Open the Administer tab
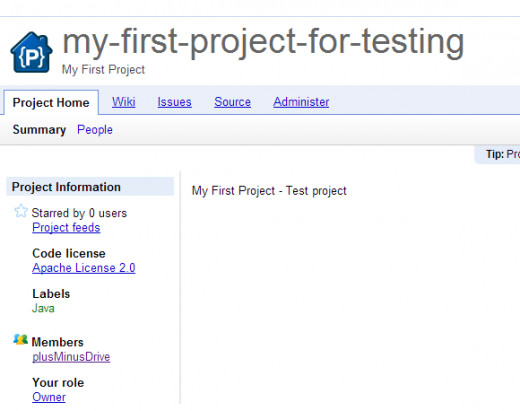This screenshot has height=411, width=520. click(x=301, y=102)
